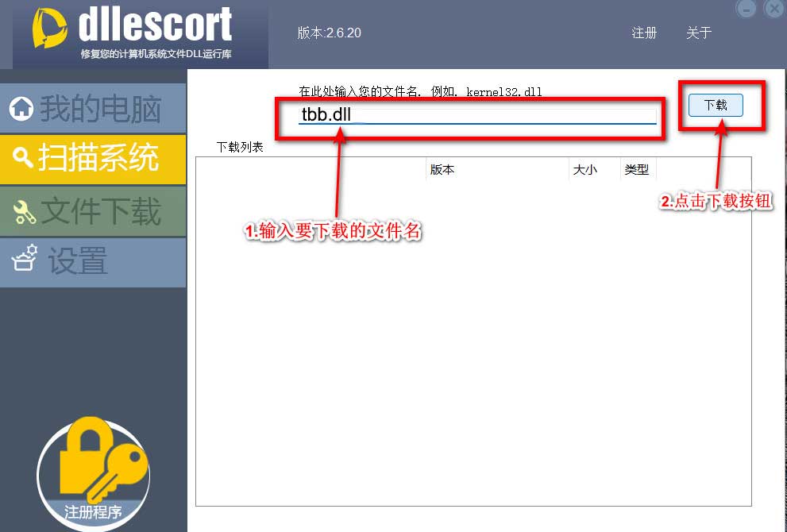
Task: Click the minimize circle button
Action: 747,9
